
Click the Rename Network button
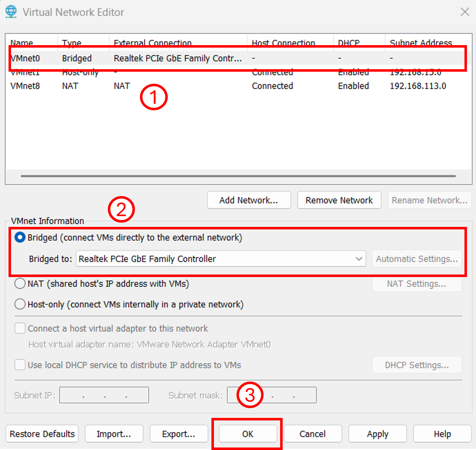tap(430, 200)
